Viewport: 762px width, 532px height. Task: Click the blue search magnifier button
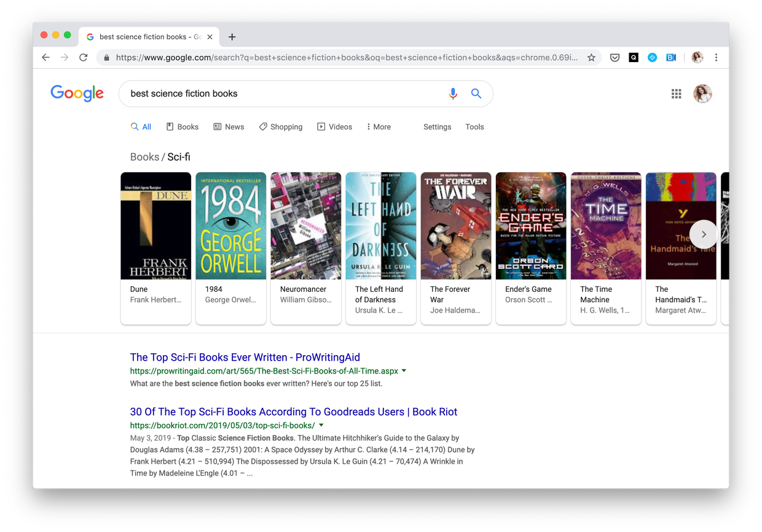click(x=476, y=93)
